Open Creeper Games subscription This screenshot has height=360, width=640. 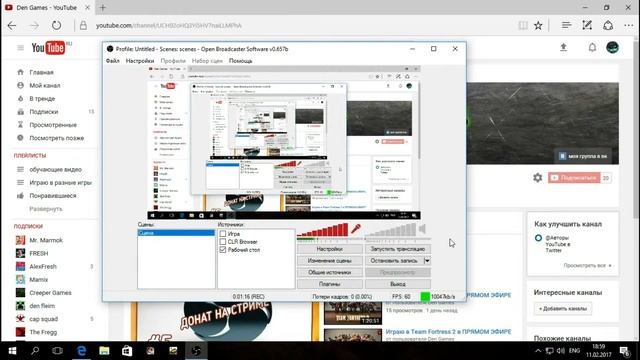pos(50,293)
